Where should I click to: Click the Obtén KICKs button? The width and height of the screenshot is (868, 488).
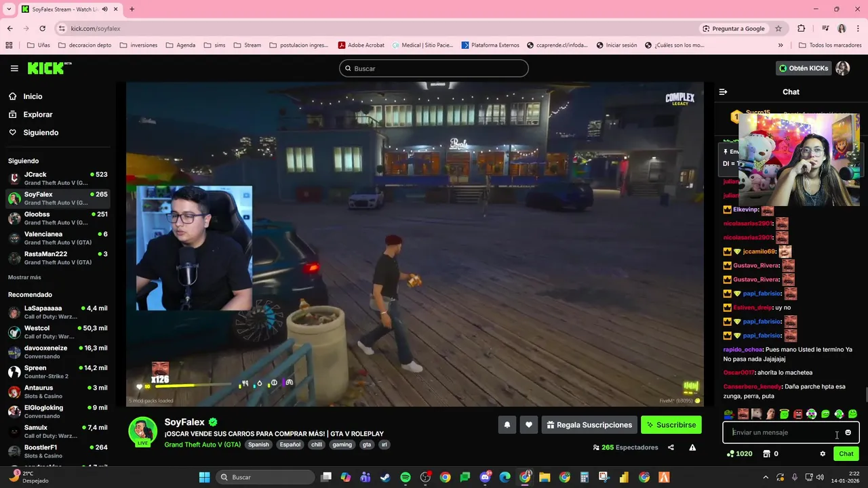coord(804,68)
